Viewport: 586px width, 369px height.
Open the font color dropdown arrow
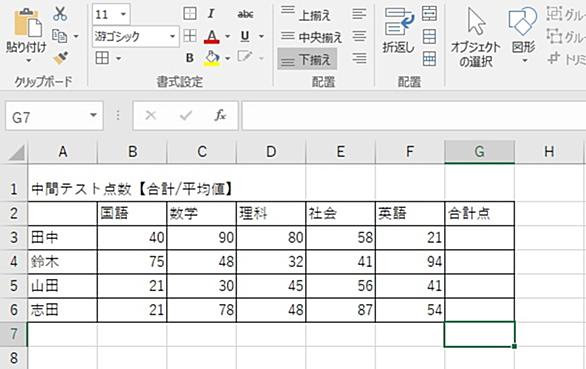click(227, 36)
